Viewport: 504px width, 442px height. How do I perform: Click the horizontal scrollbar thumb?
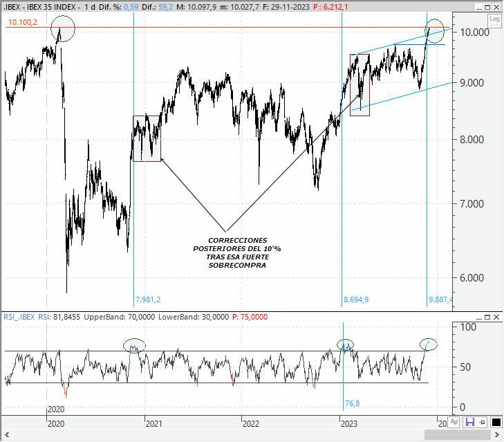(x=458, y=435)
